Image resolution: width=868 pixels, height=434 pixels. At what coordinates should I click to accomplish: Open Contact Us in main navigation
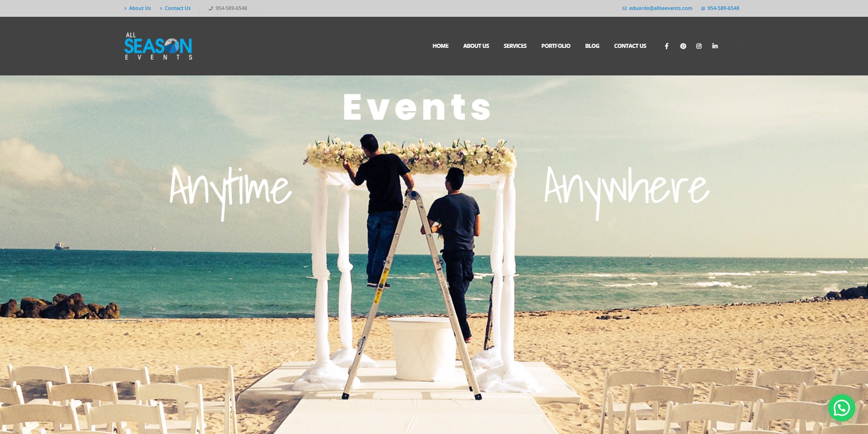[630, 46]
